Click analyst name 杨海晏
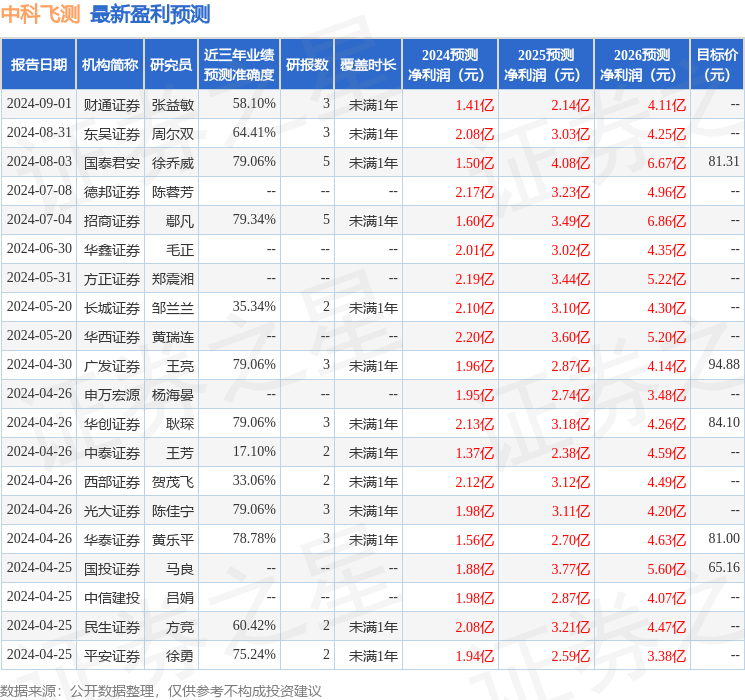The height and width of the screenshot is (700, 745). tap(172, 395)
